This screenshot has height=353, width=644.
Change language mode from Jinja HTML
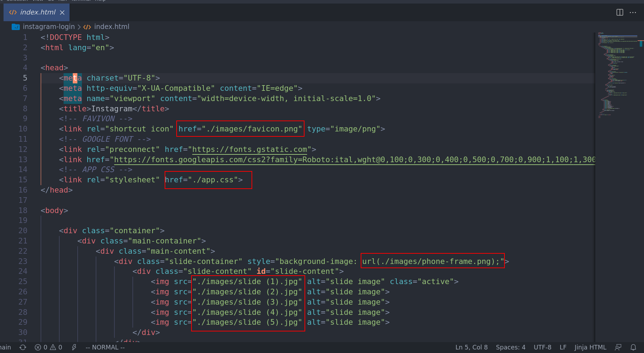coord(590,347)
